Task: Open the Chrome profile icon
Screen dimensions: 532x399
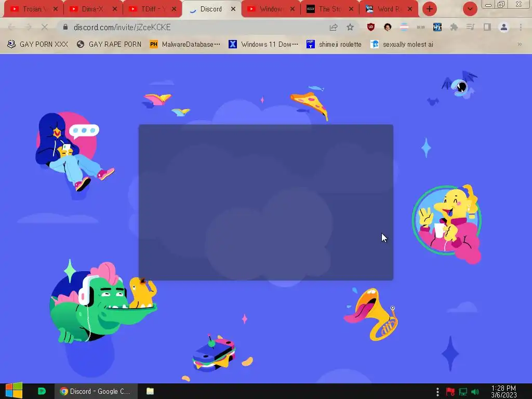Action: tap(504, 27)
